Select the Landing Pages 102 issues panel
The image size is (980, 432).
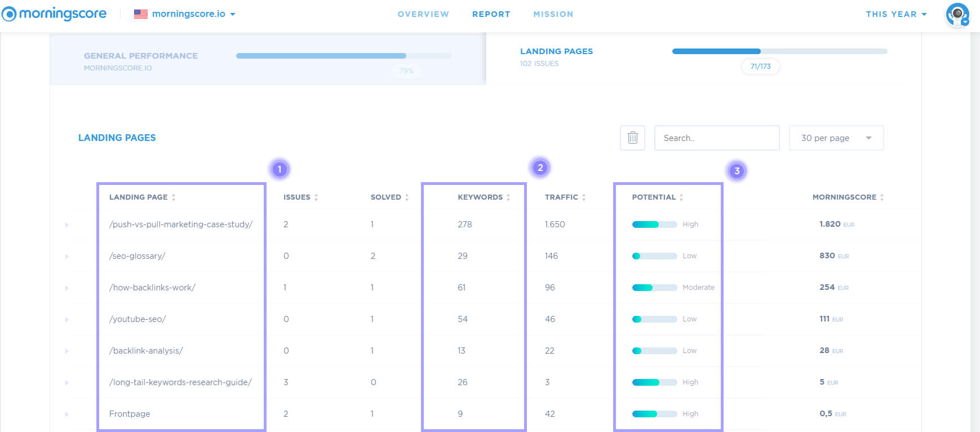[x=703, y=59]
